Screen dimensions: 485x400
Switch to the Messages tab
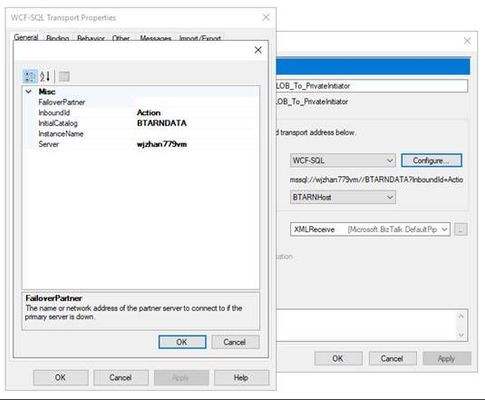(x=155, y=38)
